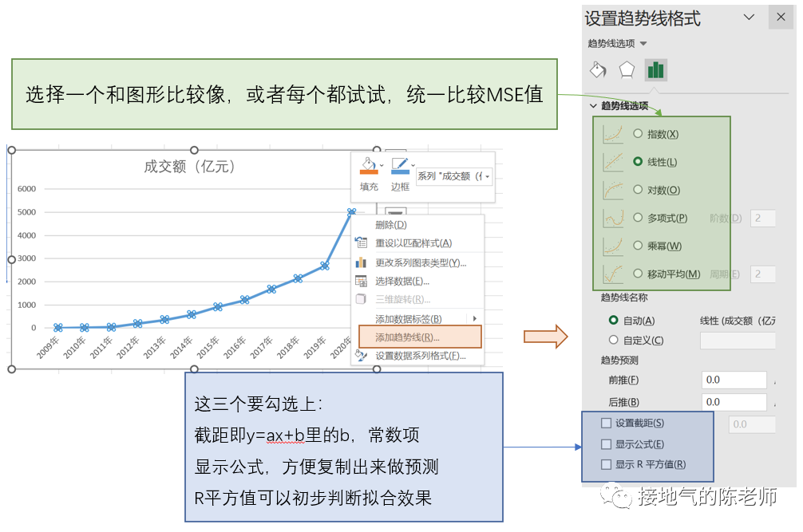Click the 趋势预测 section heading
Image resolution: width=803 pixels, height=532 pixels.
619,361
